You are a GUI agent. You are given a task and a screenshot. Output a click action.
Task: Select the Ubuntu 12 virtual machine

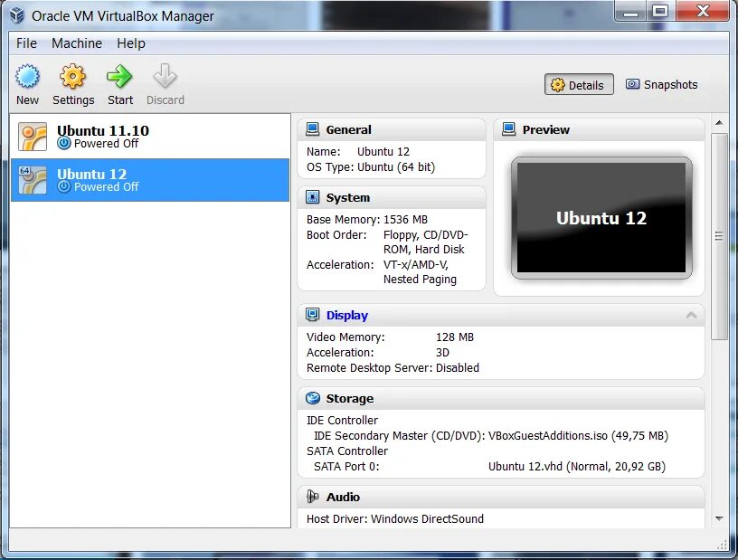pyautogui.click(x=150, y=180)
